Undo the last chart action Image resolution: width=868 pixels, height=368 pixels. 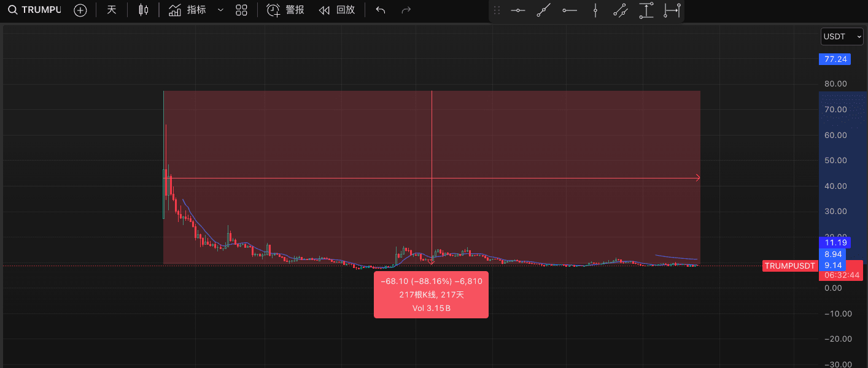[381, 10]
